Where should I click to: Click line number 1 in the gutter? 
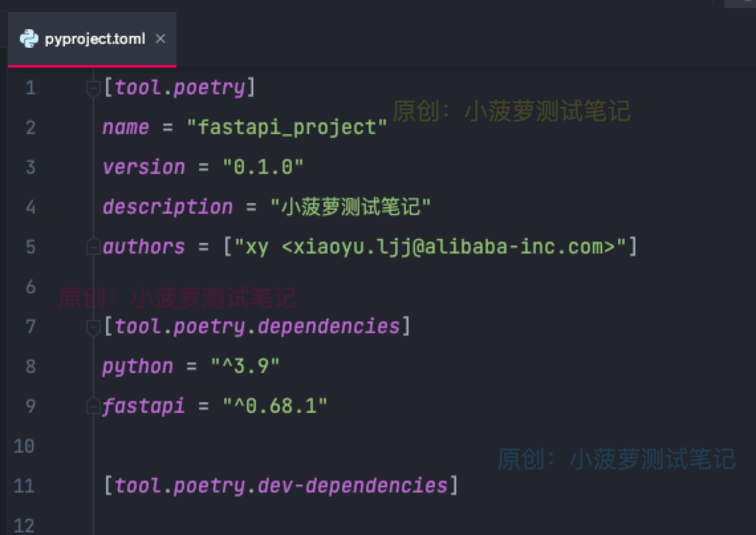[x=30, y=87]
